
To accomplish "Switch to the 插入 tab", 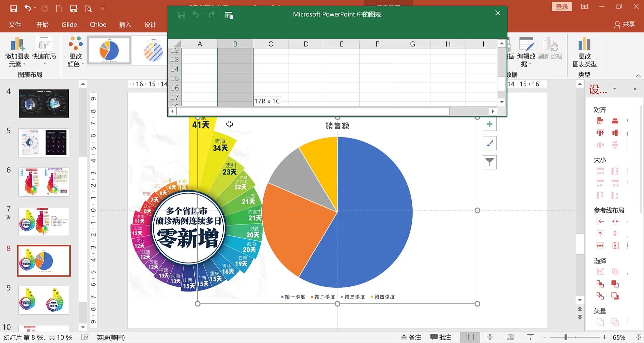I will (125, 24).
